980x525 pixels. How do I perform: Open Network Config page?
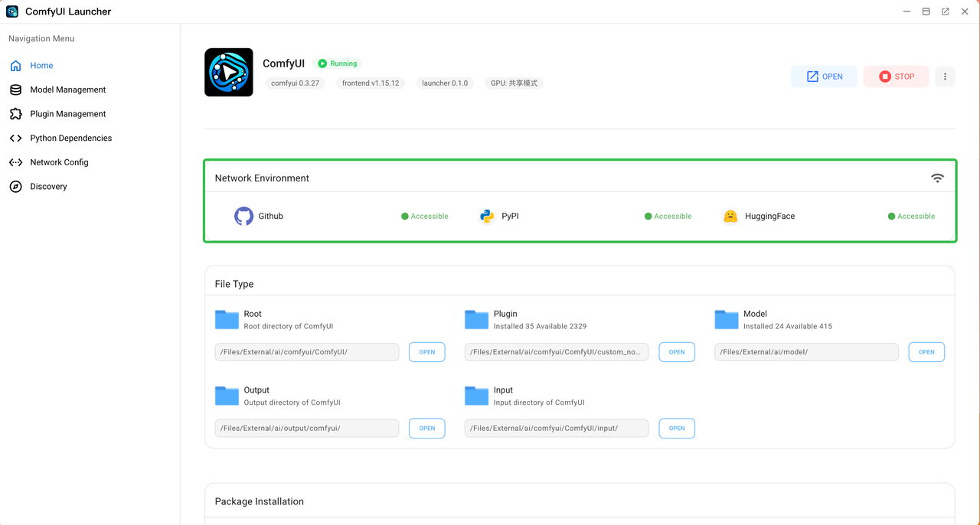(x=59, y=162)
